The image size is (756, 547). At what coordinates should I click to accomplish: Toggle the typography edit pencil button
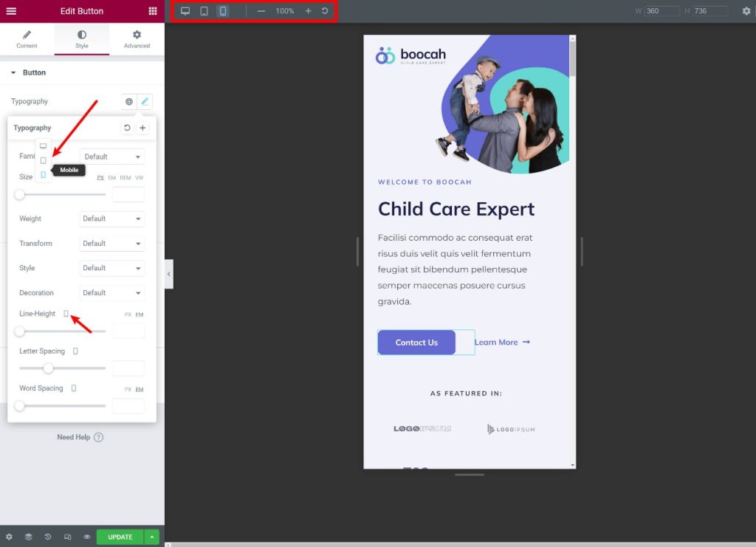[145, 101]
